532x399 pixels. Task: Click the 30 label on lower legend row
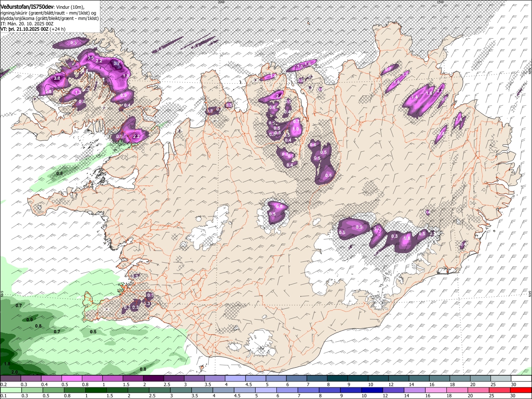click(513, 396)
